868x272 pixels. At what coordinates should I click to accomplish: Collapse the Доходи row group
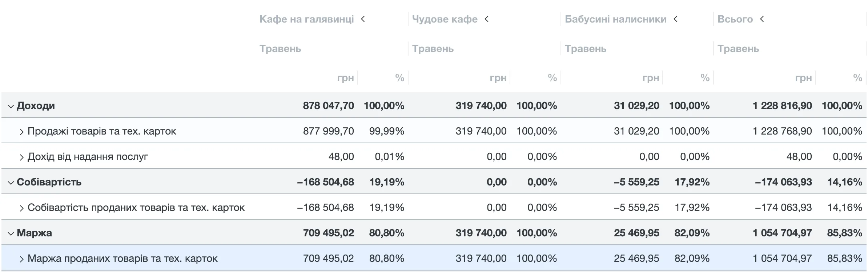coord(11,106)
